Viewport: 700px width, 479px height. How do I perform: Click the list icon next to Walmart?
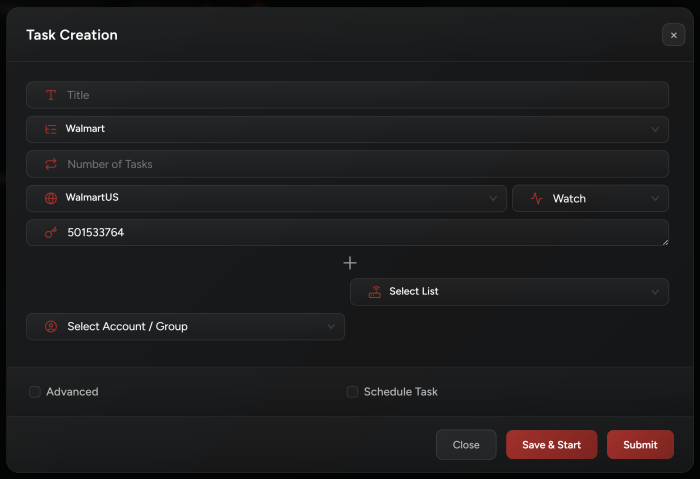51,129
